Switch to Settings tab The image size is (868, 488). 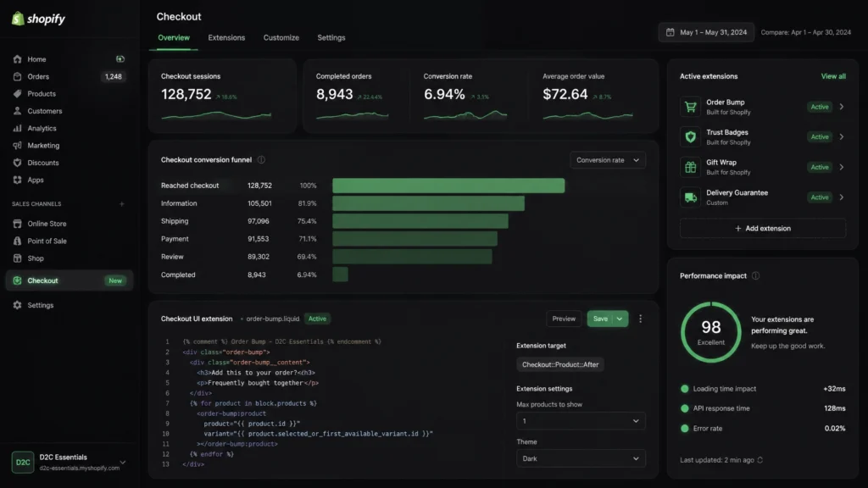click(x=331, y=37)
